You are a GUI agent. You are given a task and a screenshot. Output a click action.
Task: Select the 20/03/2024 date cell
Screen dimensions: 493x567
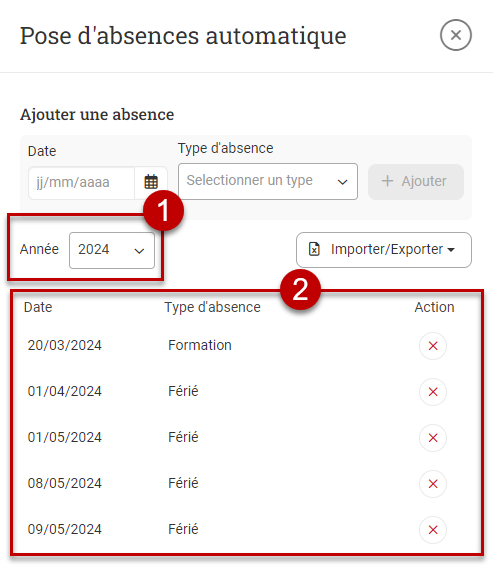65,345
